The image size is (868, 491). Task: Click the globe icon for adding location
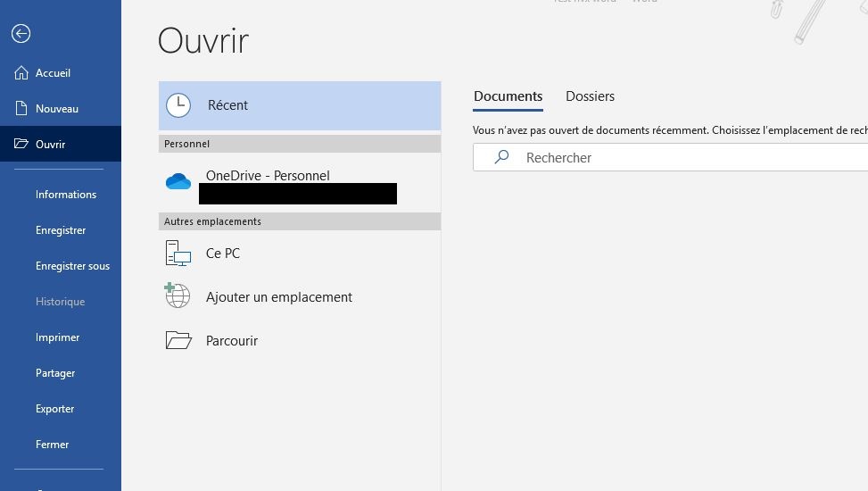pyautogui.click(x=178, y=296)
